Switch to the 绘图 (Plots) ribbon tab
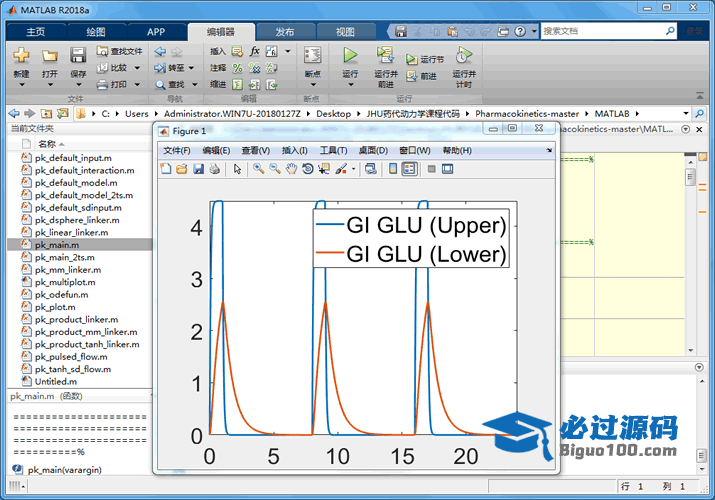The image size is (715, 500). coord(95,31)
